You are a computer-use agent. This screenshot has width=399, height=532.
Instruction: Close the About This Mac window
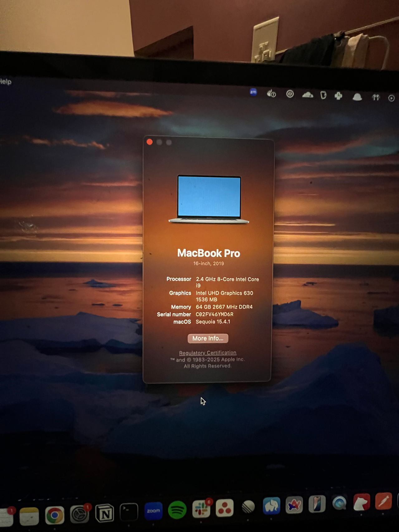(x=150, y=142)
